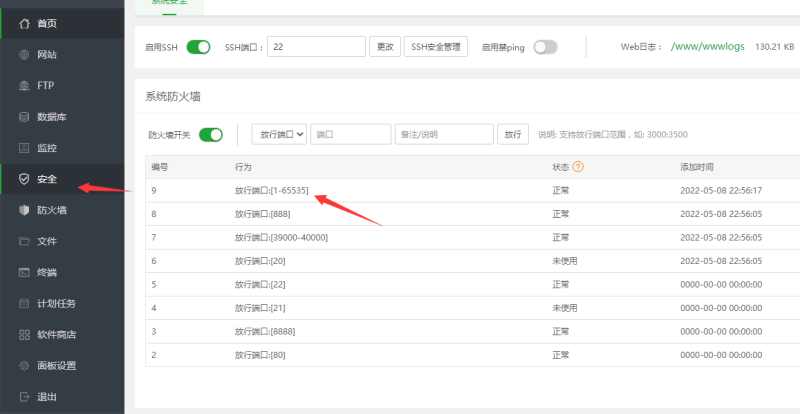
Task: Click the FTP icon in sidebar
Action: 24,86
